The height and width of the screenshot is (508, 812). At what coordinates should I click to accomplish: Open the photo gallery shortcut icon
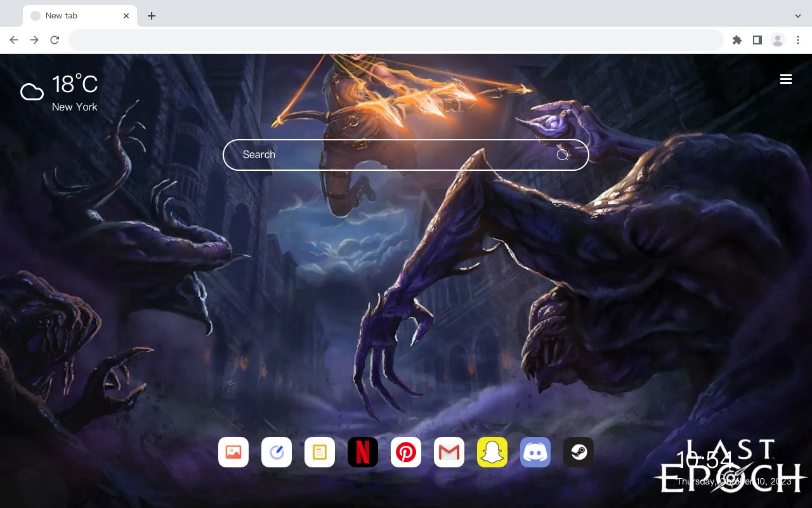pos(233,452)
